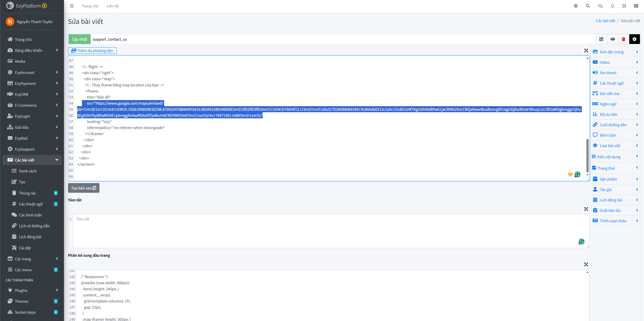Open the Danh sách submenu item
The height and width of the screenshot is (321, 644).
28,171
